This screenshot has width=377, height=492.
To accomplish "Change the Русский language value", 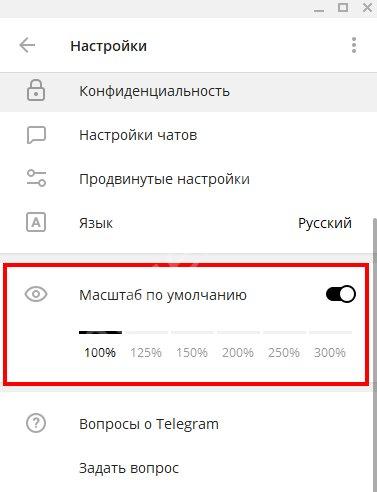I will (325, 223).
